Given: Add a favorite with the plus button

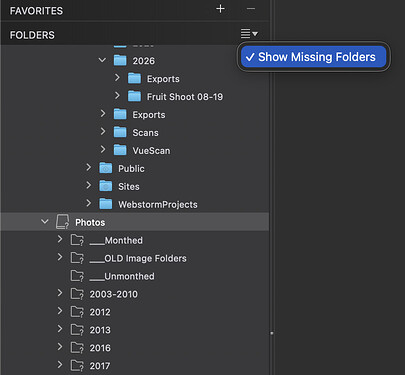Looking at the screenshot, I should 220,9.
